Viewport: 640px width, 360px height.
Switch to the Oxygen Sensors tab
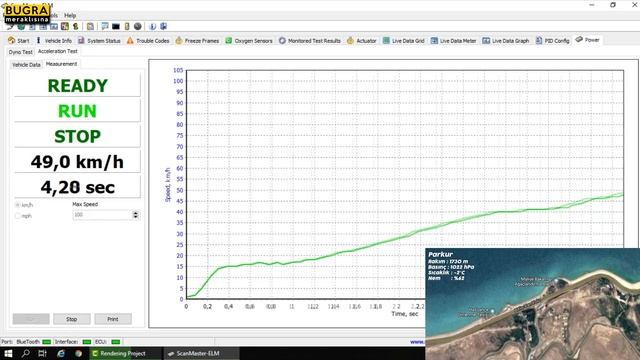pyautogui.click(x=249, y=40)
